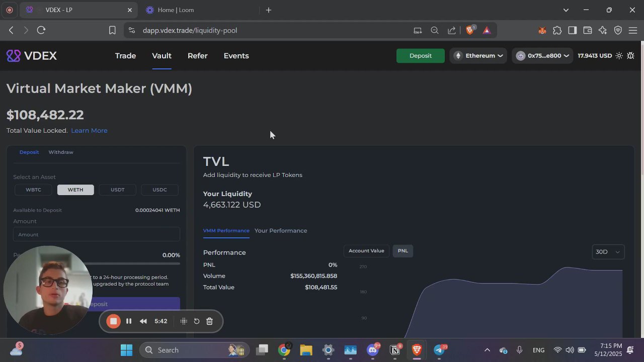
Task: Open Discord from the taskbar
Action: pyautogui.click(x=373, y=350)
